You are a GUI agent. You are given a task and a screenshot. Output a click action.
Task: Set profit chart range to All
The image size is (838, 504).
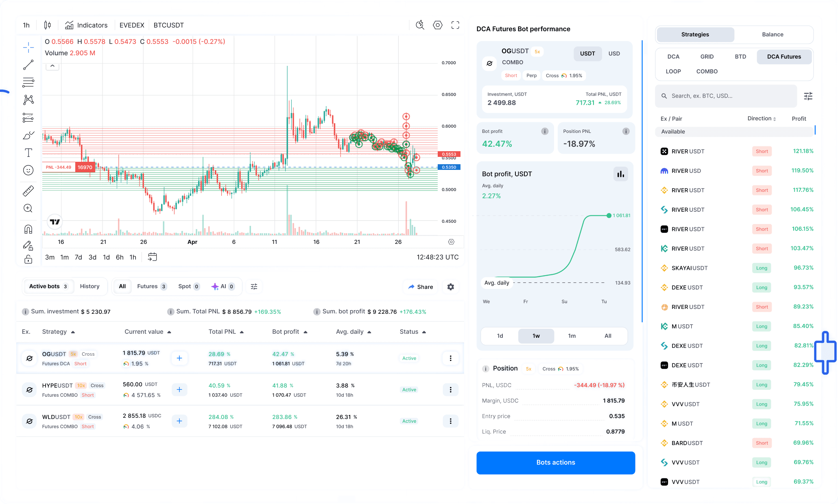coord(608,336)
